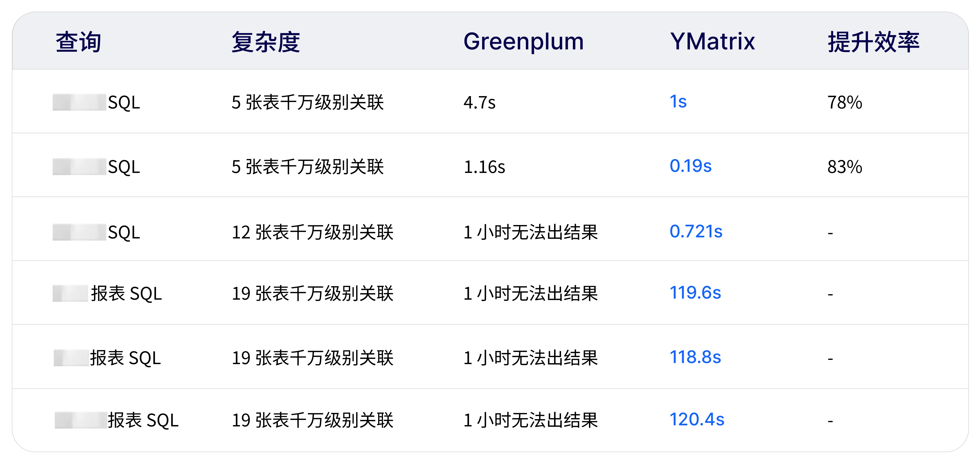The height and width of the screenshot is (464, 980).
Task: Click the 0.721s YMatrix value
Action: point(696,231)
